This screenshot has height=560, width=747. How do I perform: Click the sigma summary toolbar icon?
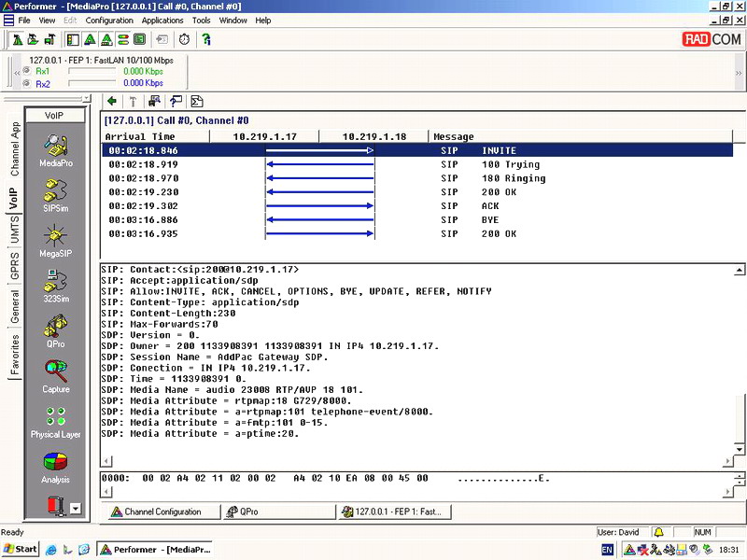(197, 101)
